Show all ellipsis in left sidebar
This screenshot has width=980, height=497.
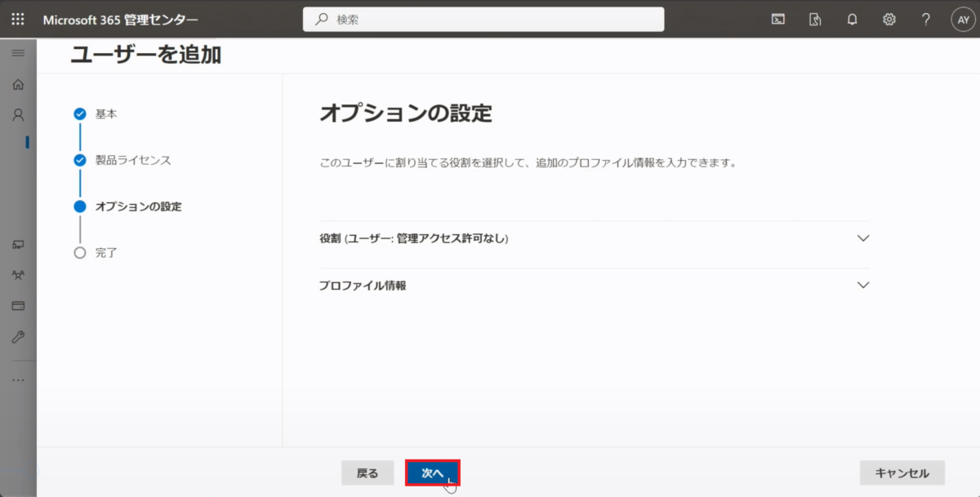[x=18, y=380]
